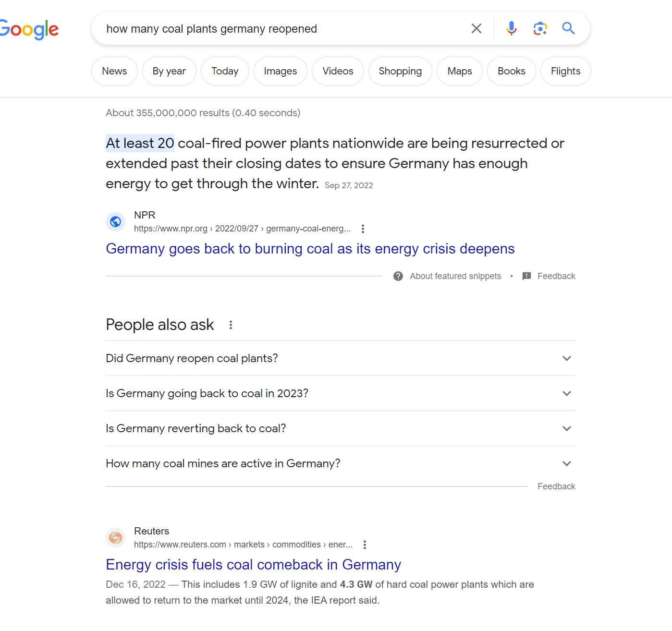The image size is (672, 631).
Task: Open Reuters "Energy crisis fuels coal comeback" link
Action: pyautogui.click(x=253, y=565)
